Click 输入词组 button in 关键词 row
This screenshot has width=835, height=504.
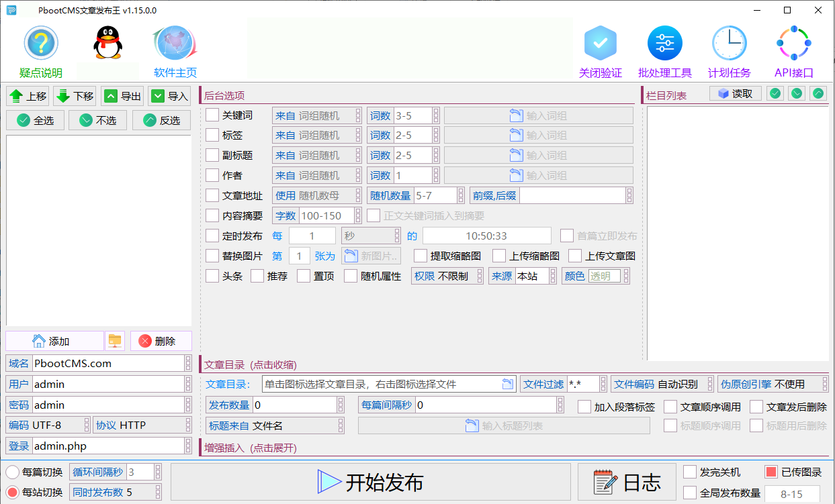pos(539,115)
